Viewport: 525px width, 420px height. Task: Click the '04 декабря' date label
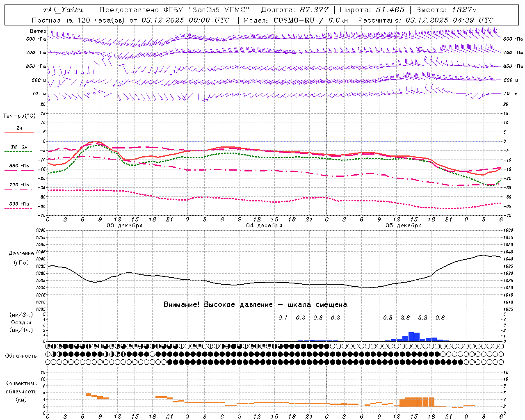[x=264, y=226]
